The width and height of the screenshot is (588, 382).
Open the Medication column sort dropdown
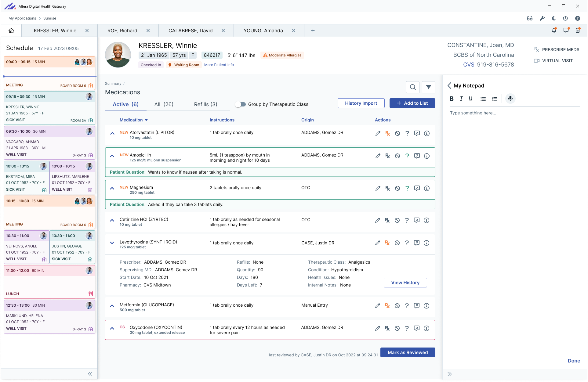click(146, 120)
